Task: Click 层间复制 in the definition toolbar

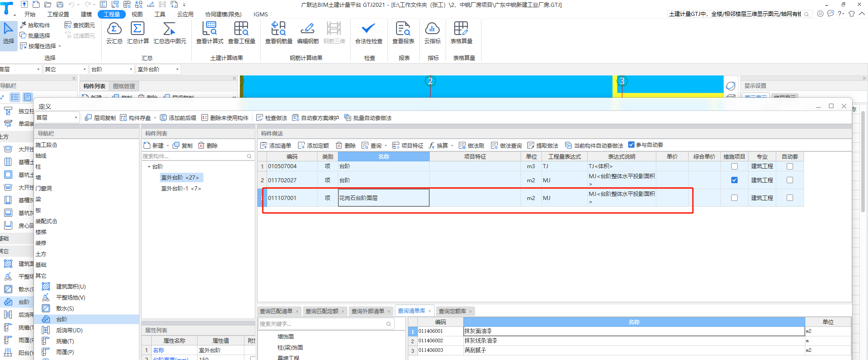Action: 100,118
